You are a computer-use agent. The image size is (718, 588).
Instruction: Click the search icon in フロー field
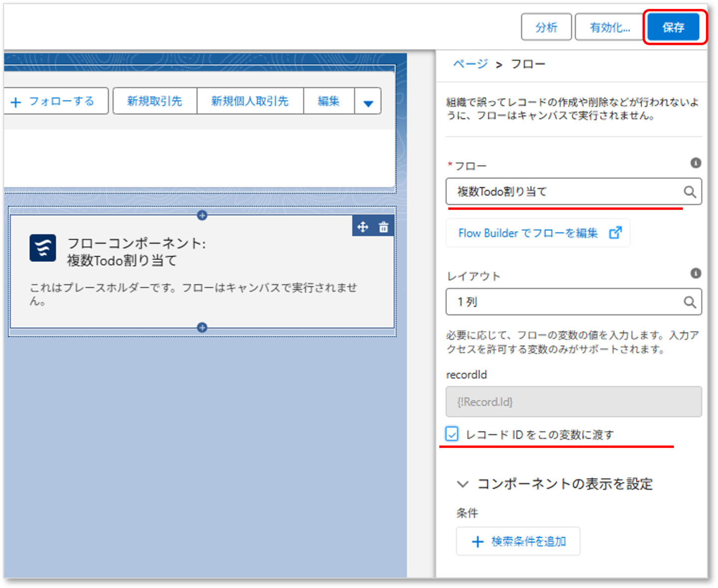pos(690,192)
